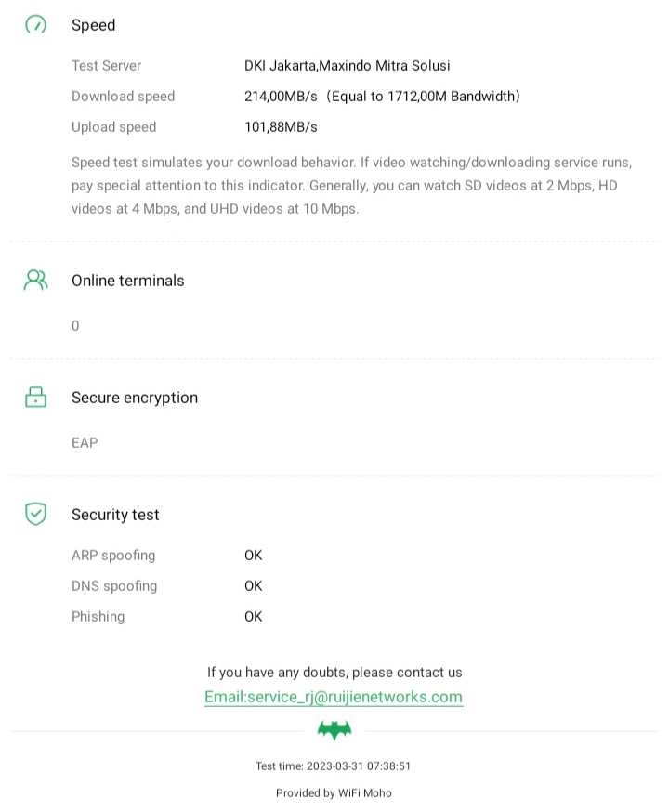Select the Security test heading
Image resolution: width=669 pixels, height=812 pixels.
point(115,515)
